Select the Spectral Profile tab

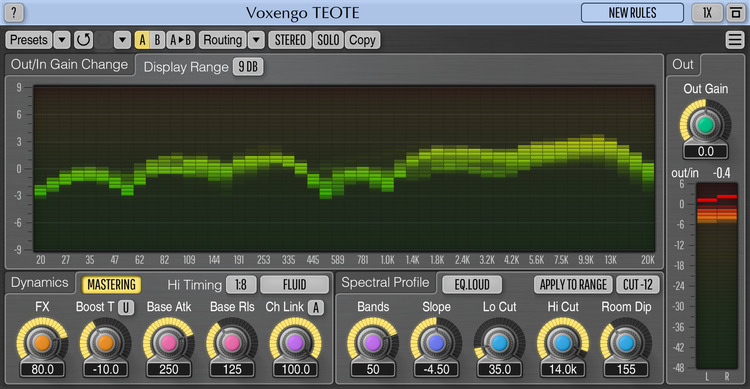[x=386, y=282]
